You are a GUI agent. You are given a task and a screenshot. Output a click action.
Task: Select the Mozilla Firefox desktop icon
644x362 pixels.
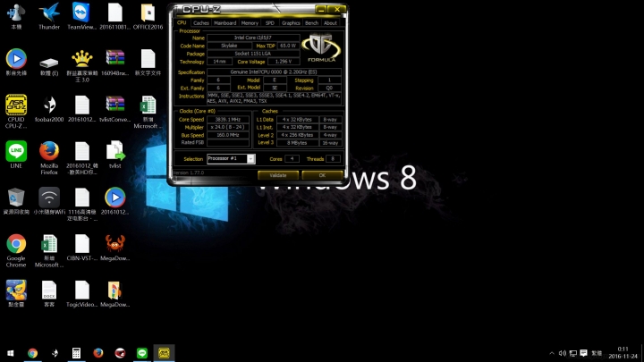click(49, 158)
